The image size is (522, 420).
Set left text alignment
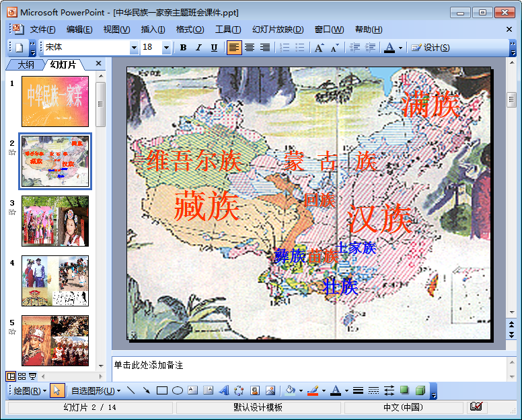pyautogui.click(x=234, y=48)
